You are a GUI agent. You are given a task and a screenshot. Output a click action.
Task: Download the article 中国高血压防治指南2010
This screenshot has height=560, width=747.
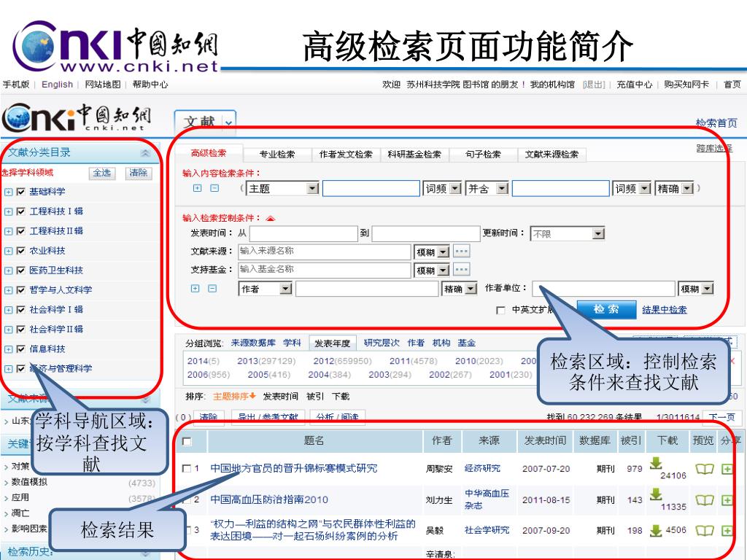tap(656, 494)
